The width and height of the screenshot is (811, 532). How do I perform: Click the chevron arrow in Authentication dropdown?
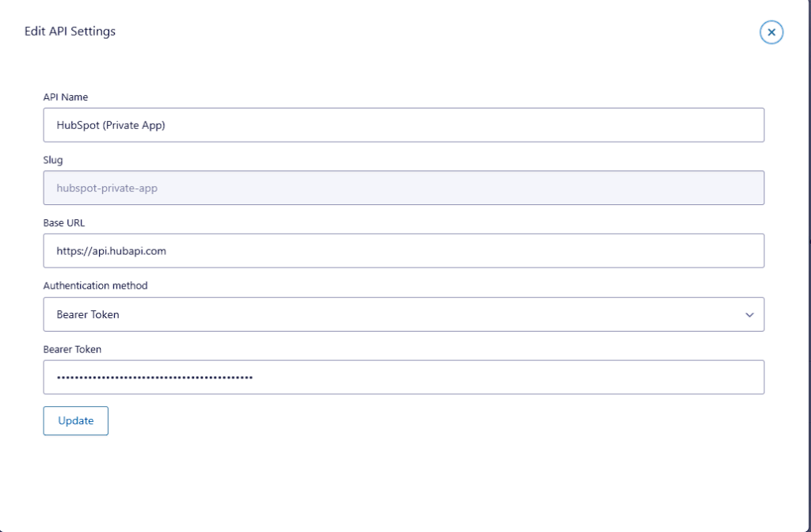(749, 315)
